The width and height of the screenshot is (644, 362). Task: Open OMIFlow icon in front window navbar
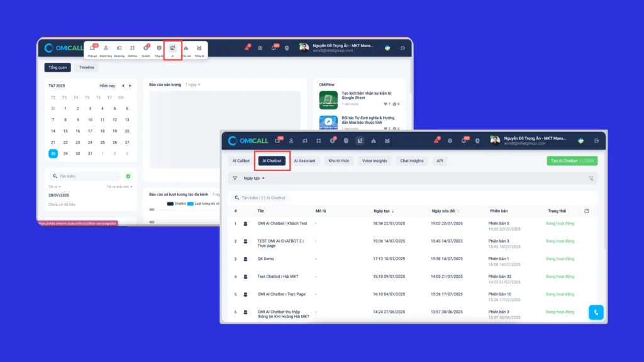(319, 141)
